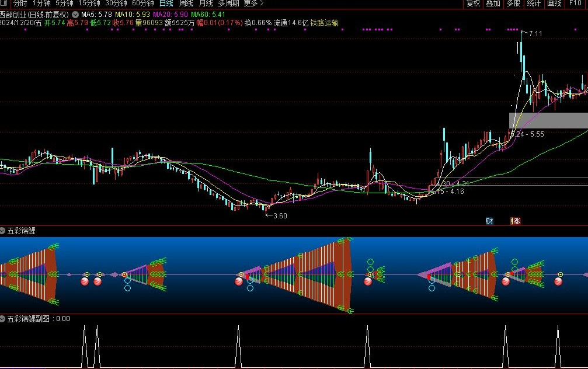Click the 西部创业(日线.前复权) chart title
The width and height of the screenshot is (588, 369).
(x=34, y=15)
